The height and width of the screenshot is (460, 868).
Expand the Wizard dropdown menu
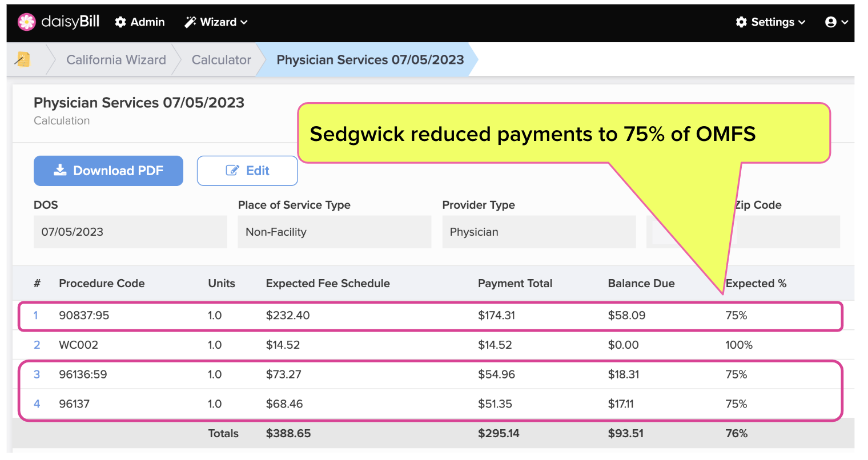(245, 23)
